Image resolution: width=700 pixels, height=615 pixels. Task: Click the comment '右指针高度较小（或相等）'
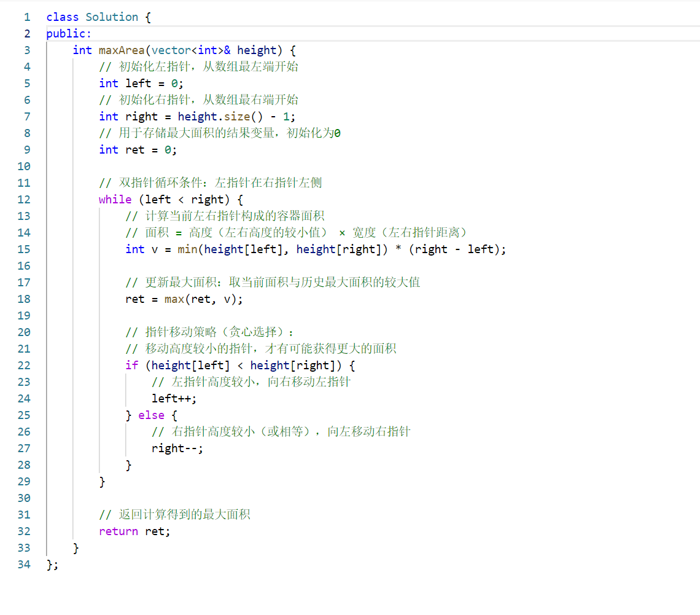(x=281, y=432)
